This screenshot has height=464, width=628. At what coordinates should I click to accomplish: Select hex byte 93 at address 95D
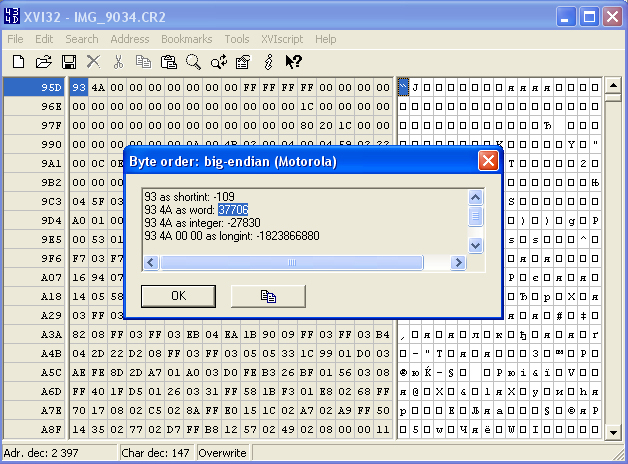coord(79,87)
